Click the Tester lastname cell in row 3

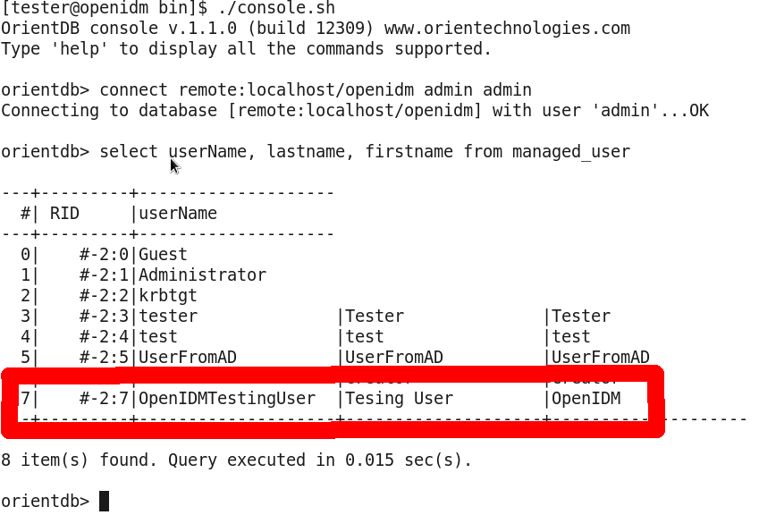pyautogui.click(x=375, y=317)
